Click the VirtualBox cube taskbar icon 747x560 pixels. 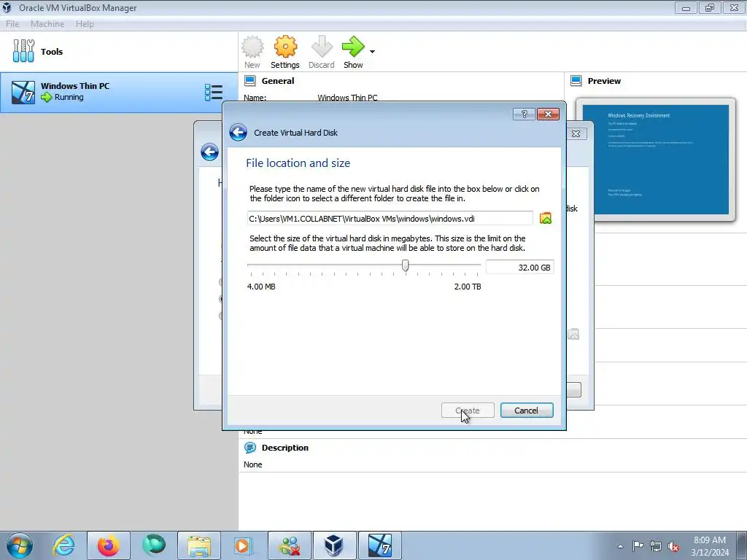(333, 545)
